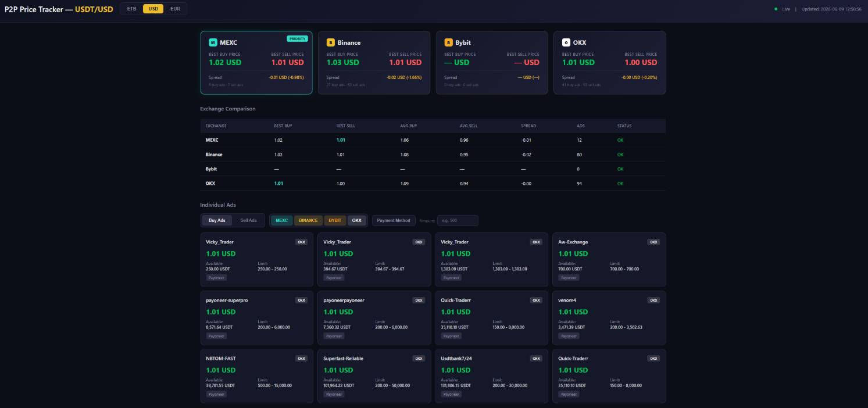Click MEXC card spread value -0.01 USD
The height and width of the screenshot is (408, 868).
pos(286,77)
